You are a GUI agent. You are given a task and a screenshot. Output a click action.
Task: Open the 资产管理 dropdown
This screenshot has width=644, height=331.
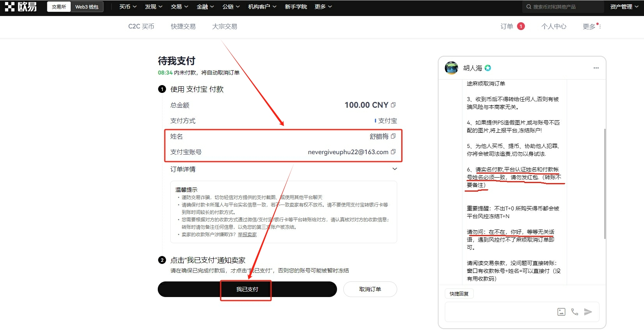tap(624, 7)
